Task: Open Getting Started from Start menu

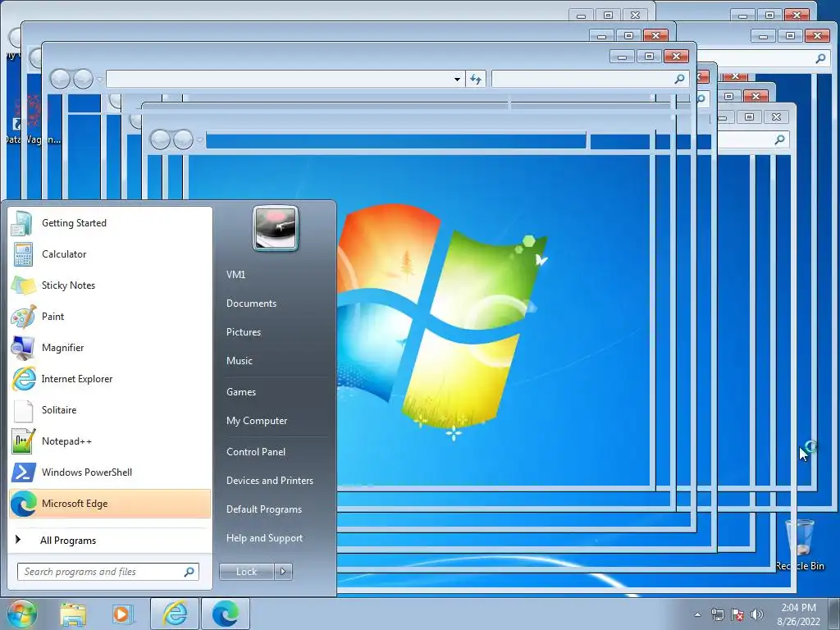Action: pos(111,223)
